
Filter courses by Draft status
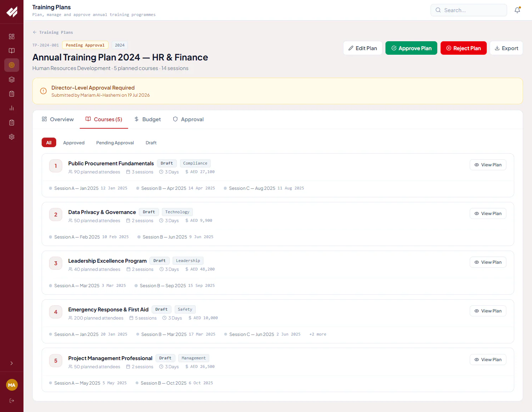[x=151, y=143]
